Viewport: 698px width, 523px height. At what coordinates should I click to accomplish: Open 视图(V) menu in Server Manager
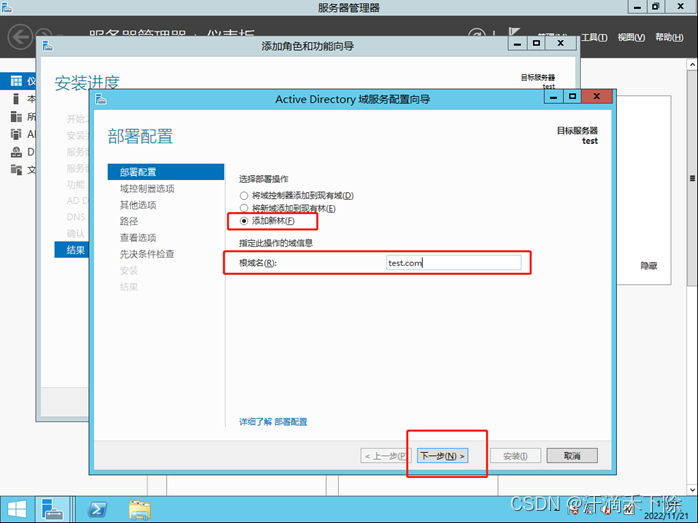point(631,37)
